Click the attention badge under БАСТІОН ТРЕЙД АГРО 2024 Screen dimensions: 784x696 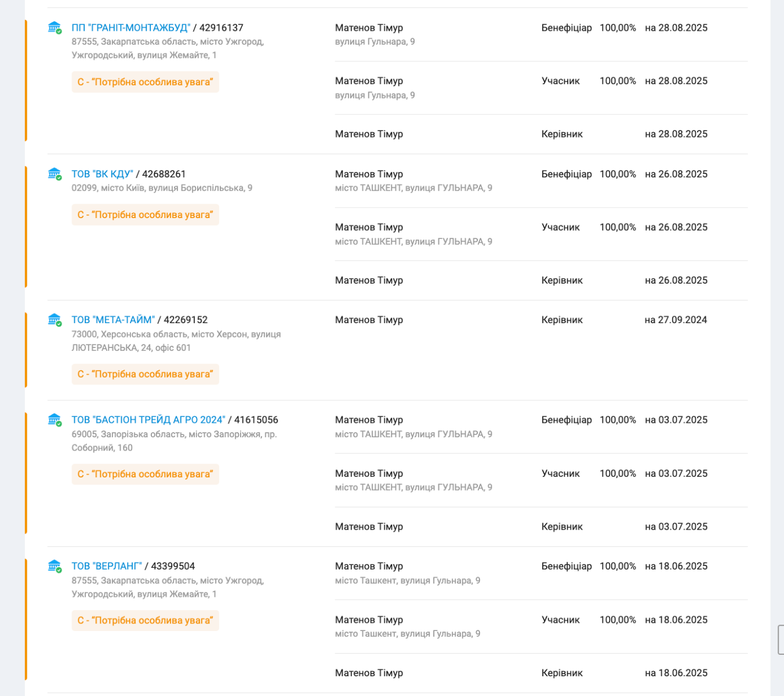[146, 474]
